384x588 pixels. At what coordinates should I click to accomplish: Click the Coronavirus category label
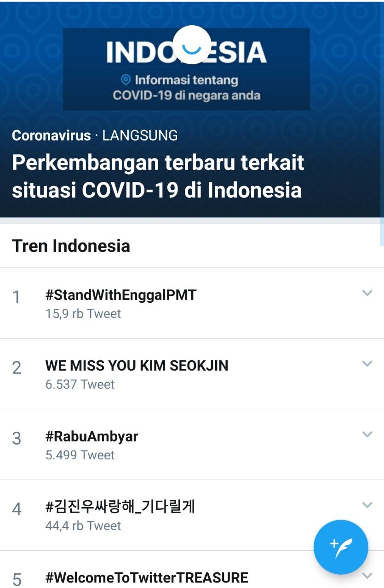[51, 136]
